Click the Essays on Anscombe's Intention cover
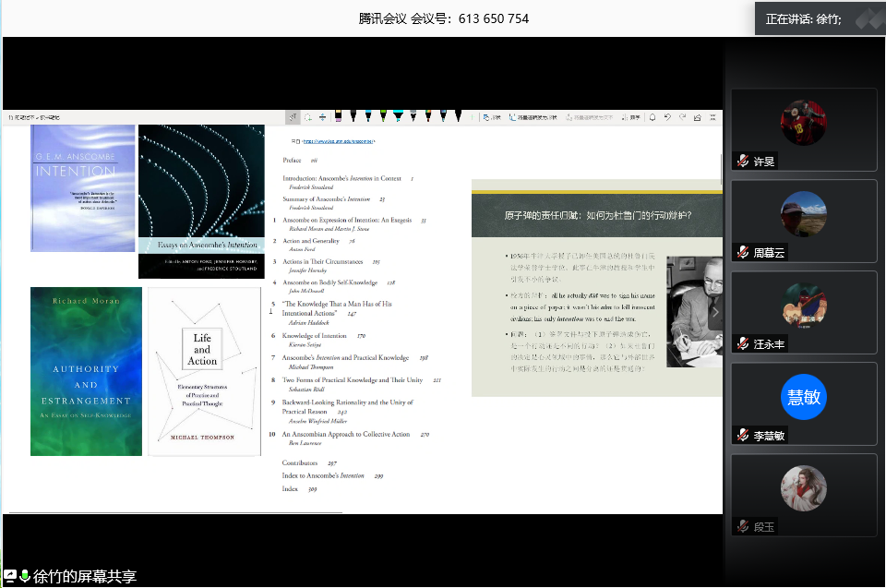Image resolution: width=886 pixels, height=588 pixels. tap(201, 201)
